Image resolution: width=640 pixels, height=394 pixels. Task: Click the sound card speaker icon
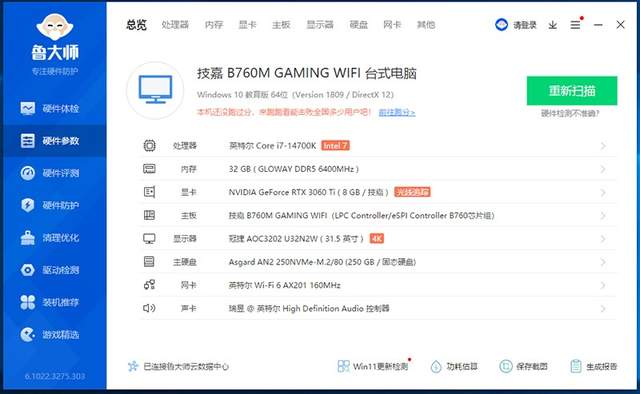point(149,308)
